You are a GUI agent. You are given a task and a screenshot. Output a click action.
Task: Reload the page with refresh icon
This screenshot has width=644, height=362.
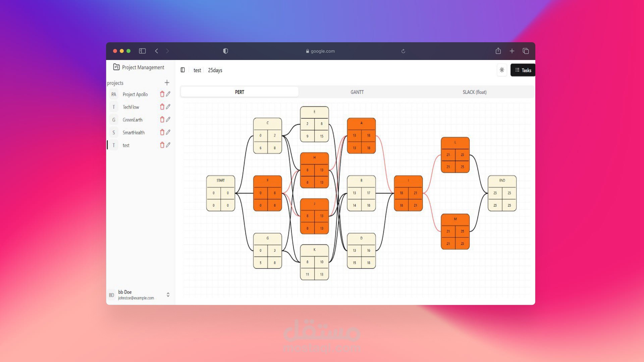[x=403, y=51]
